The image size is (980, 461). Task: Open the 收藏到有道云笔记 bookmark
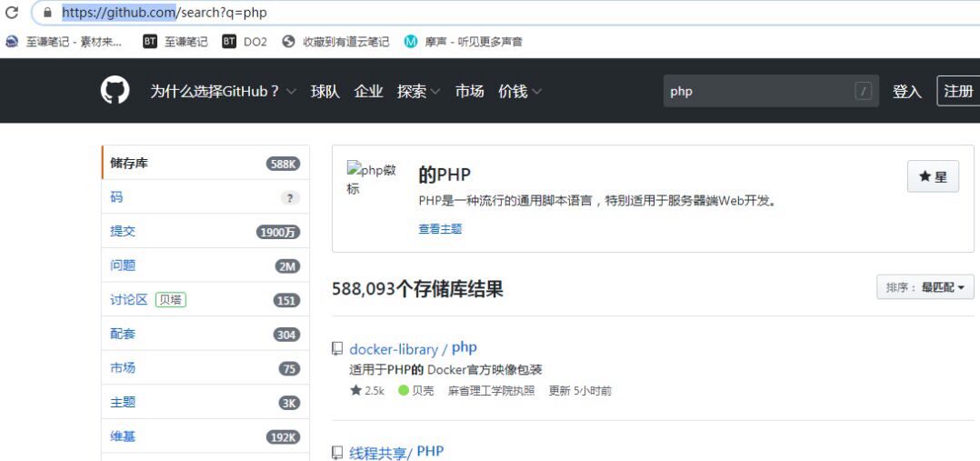pos(335,42)
